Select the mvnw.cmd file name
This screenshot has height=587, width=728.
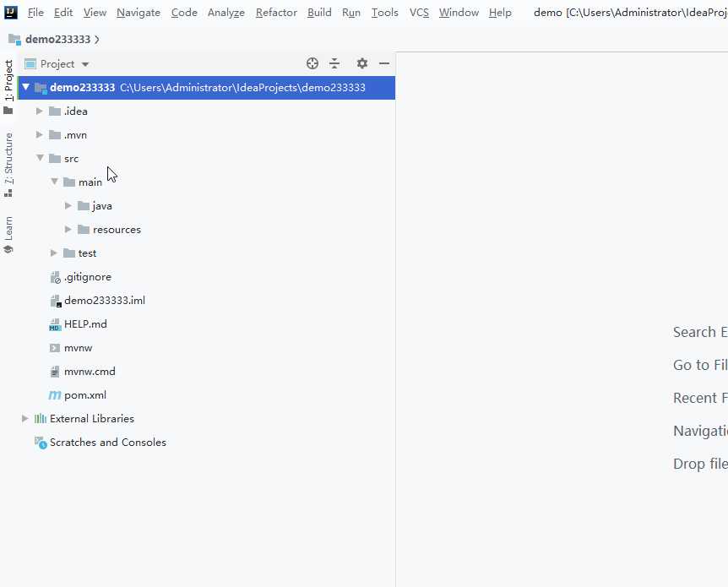[90, 372]
